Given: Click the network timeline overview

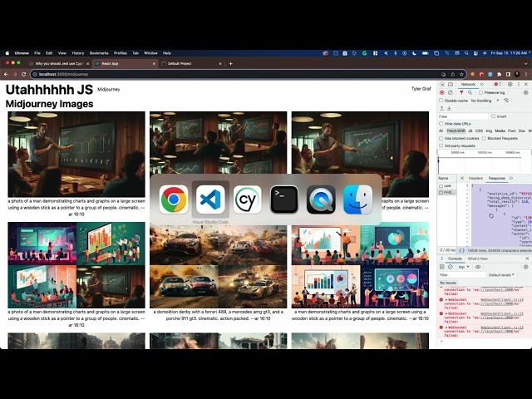Looking at the screenshot, I should pyautogui.click(x=484, y=161).
